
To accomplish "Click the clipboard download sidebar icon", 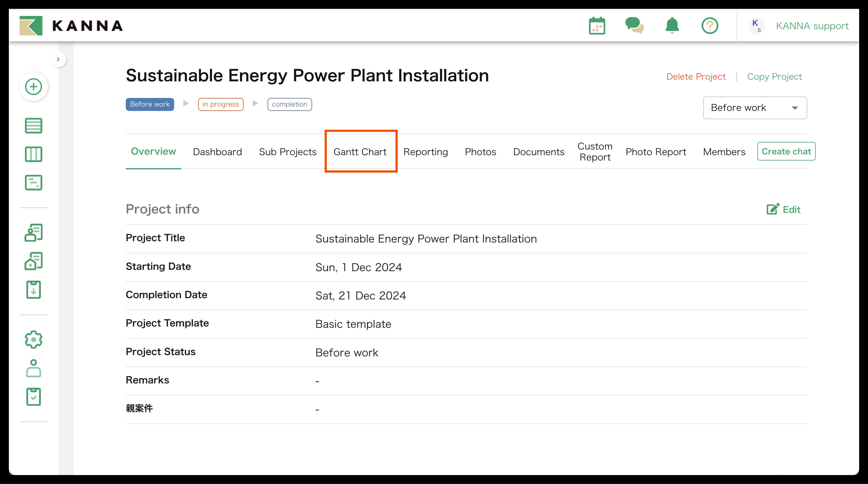I will 33,290.
